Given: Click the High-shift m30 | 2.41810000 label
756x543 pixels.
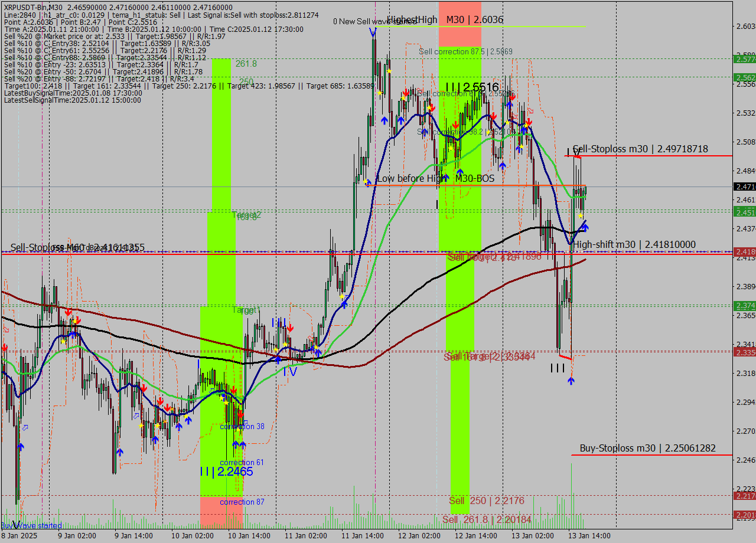Looking at the screenshot, I should 634,244.
